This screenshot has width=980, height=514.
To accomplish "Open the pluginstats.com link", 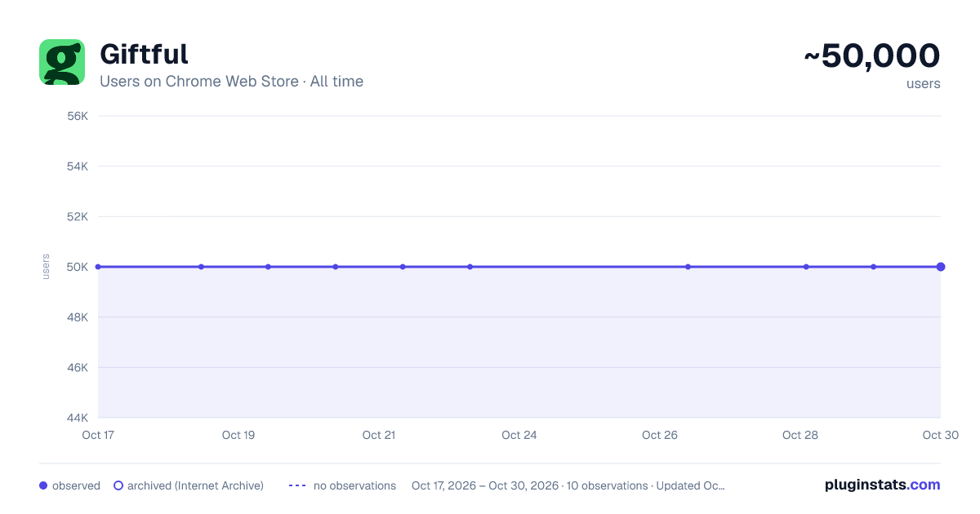I will pos(883,485).
